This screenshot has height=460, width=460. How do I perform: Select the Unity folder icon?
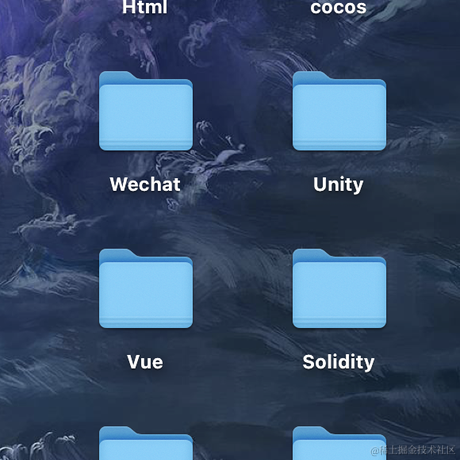[x=339, y=111]
